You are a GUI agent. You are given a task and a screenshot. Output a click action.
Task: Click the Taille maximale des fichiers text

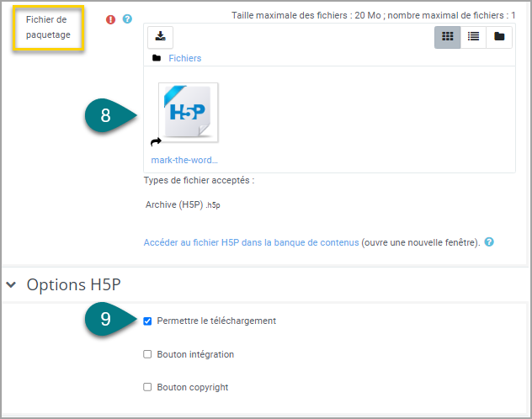(x=374, y=15)
